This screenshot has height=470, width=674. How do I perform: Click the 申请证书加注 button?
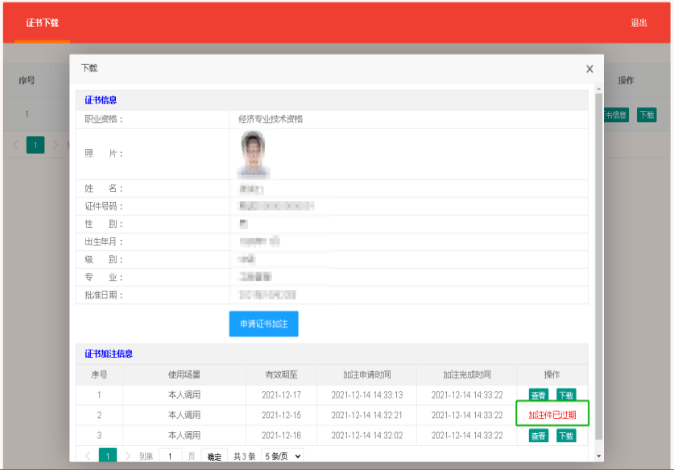pos(263,324)
